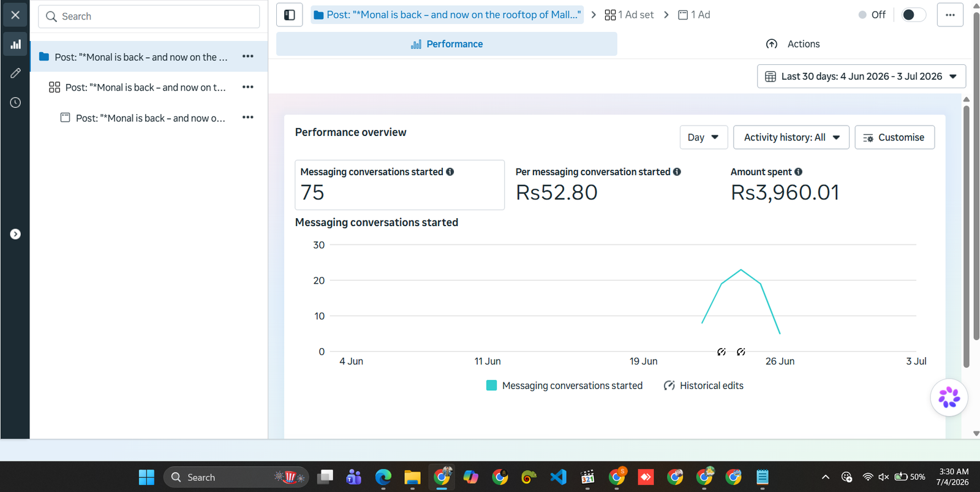980x492 pixels.
Task: Open the Wi-Fi network tray icon
Action: [868, 477]
